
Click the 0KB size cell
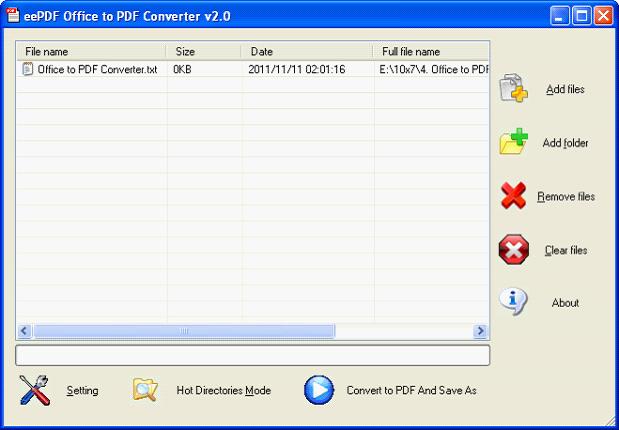click(x=182, y=69)
